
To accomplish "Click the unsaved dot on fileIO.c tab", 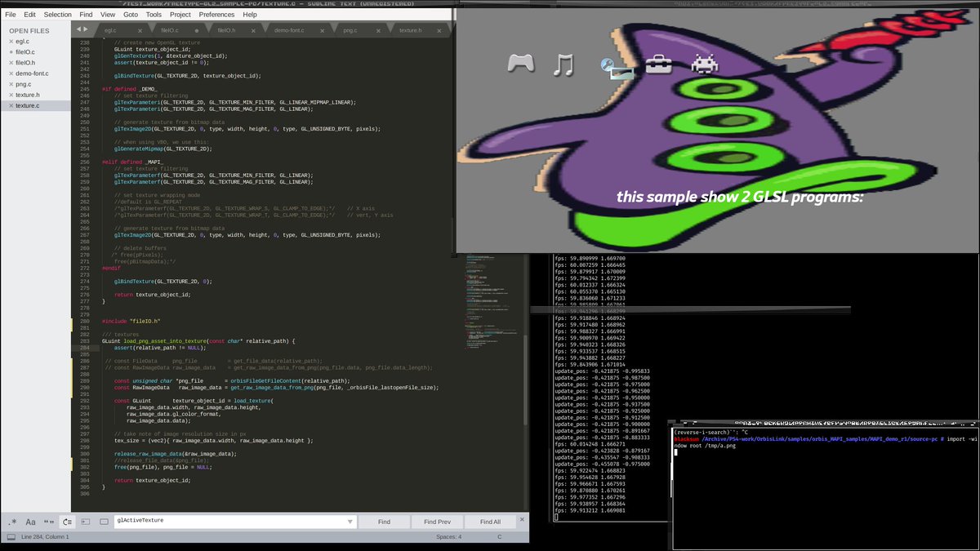I will click(197, 30).
